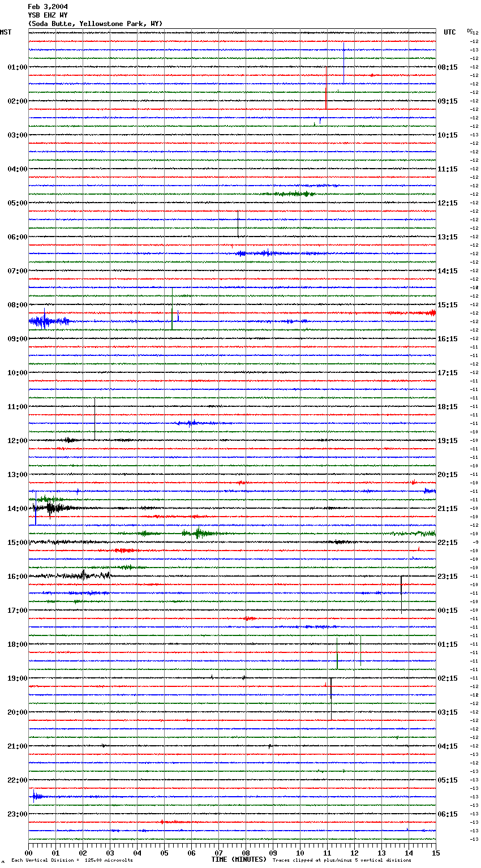Viewport: 481px width, 868px height.
Task: Click the '19:15' UTC time label
Action: (x=448, y=441)
